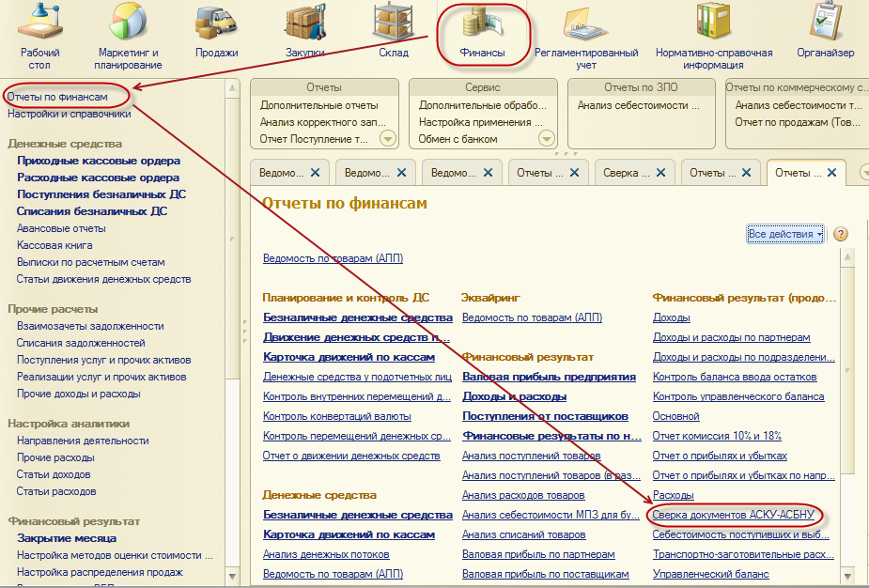Open Направления деятельности
This screenshot has height=588, width=869.
[x=83, y=441]
